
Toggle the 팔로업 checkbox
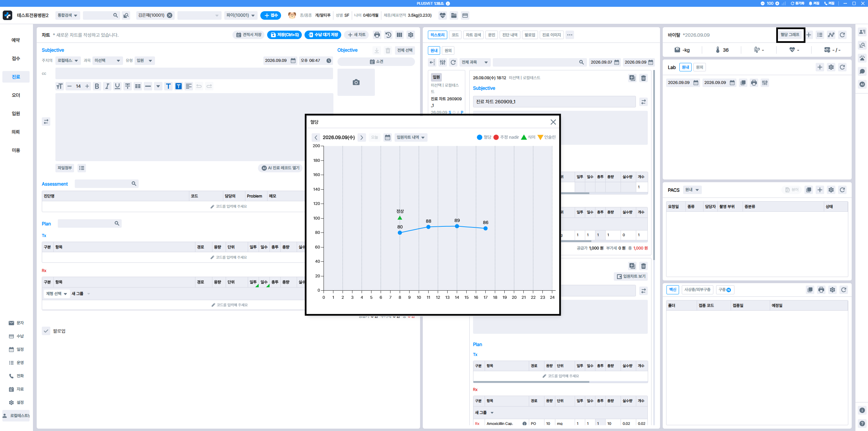[x=46, y=331]
